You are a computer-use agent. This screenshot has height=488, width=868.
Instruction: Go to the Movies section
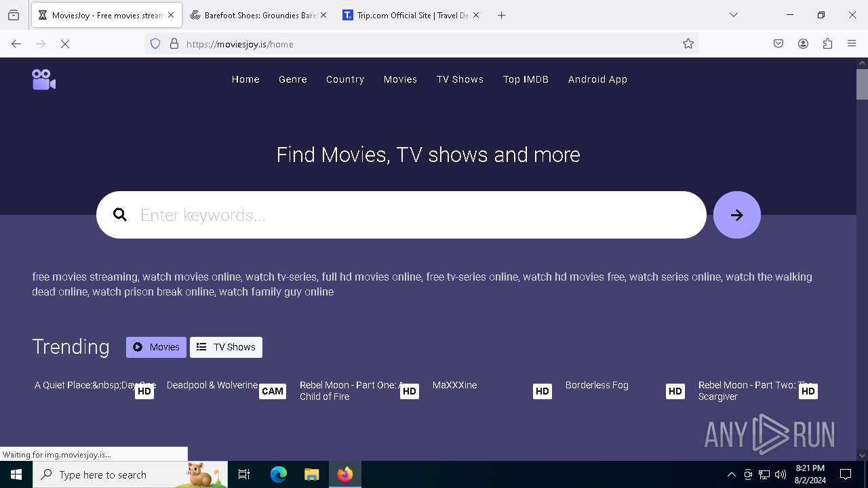pos(400,79)
